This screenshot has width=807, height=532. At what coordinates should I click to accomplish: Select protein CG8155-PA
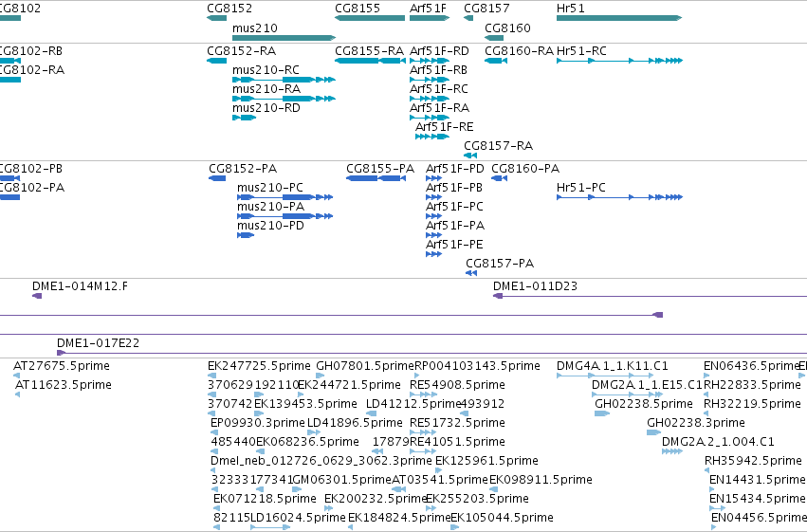point(380,169)
